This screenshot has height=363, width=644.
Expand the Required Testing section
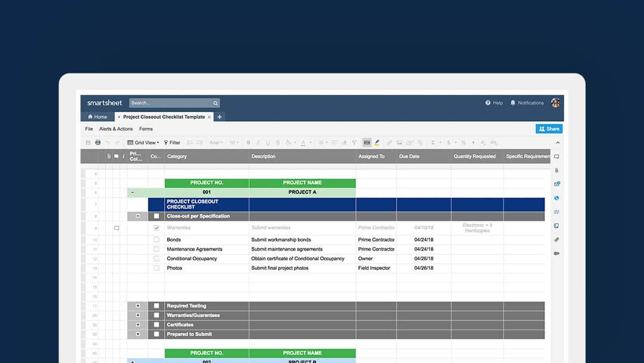pyautogui.click(x=138, y=305)
